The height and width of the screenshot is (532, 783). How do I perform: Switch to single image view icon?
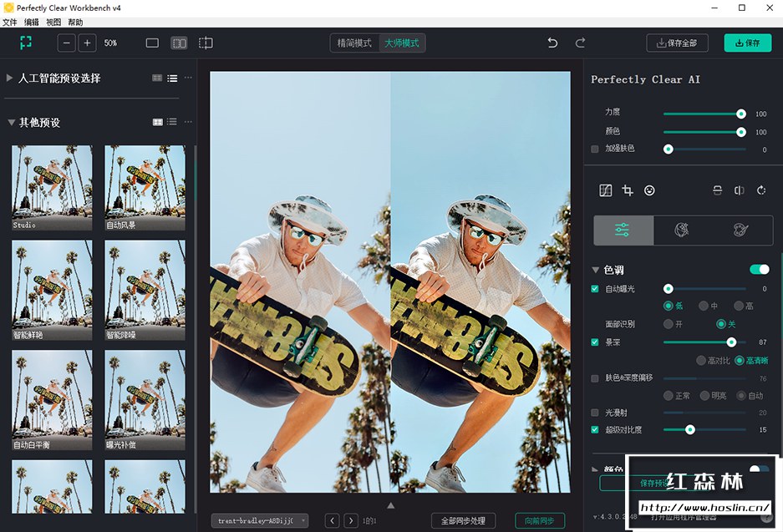point(152,43)
